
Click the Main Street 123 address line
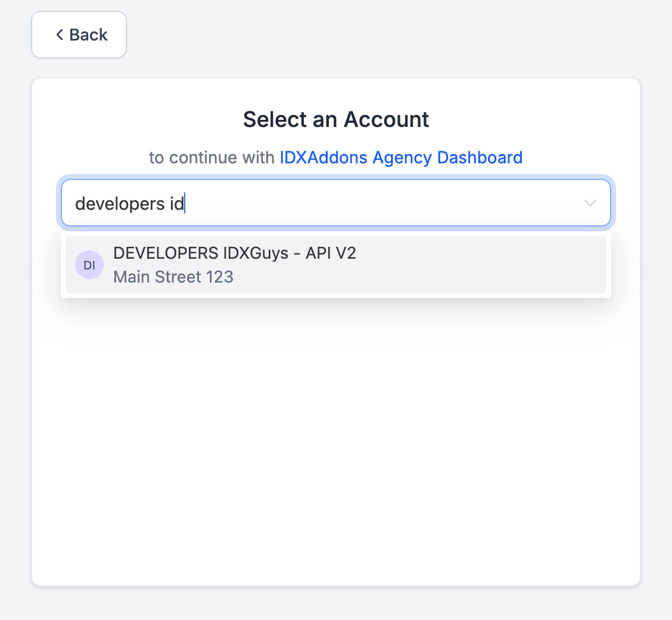click(x=173, y=277)
